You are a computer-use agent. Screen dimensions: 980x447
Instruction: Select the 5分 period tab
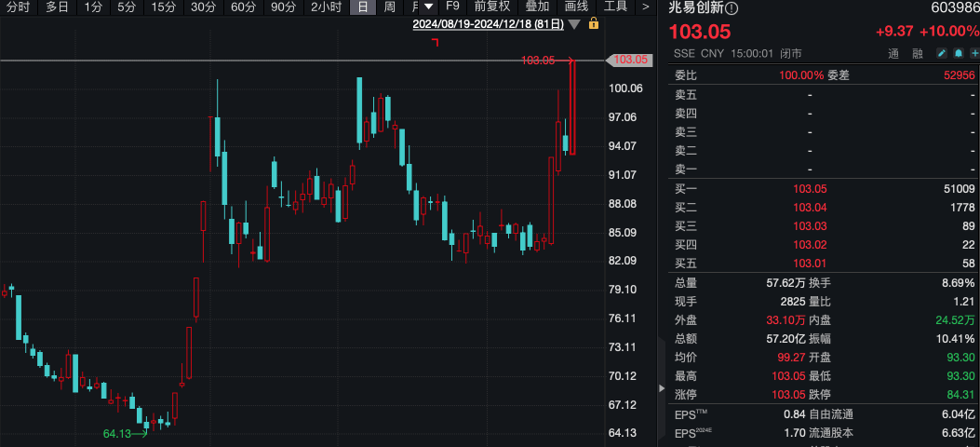pyautogui.click(x=127, y=7)
